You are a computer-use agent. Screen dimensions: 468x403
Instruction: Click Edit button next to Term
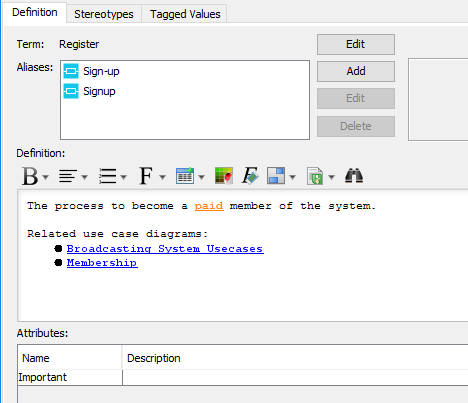[356, 44]
